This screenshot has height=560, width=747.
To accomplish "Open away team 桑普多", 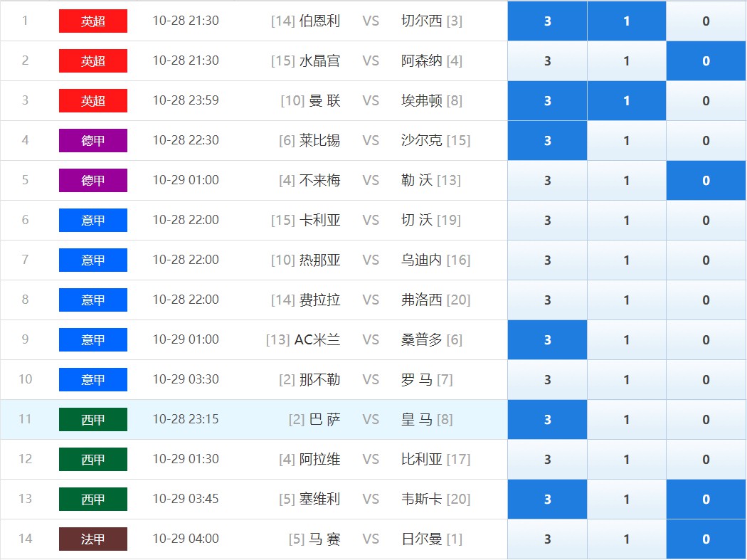I will [422, 340].
